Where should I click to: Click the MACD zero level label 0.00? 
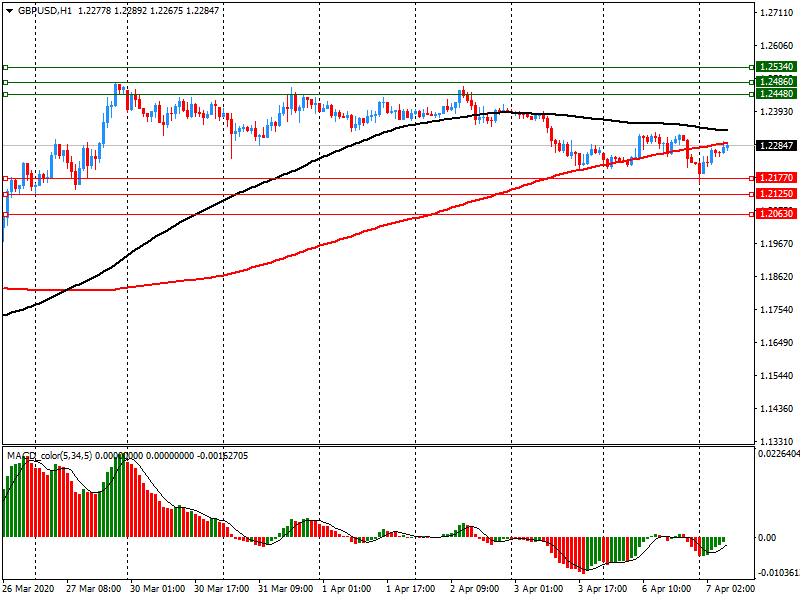pyautogui.click(x=767, y=538)
